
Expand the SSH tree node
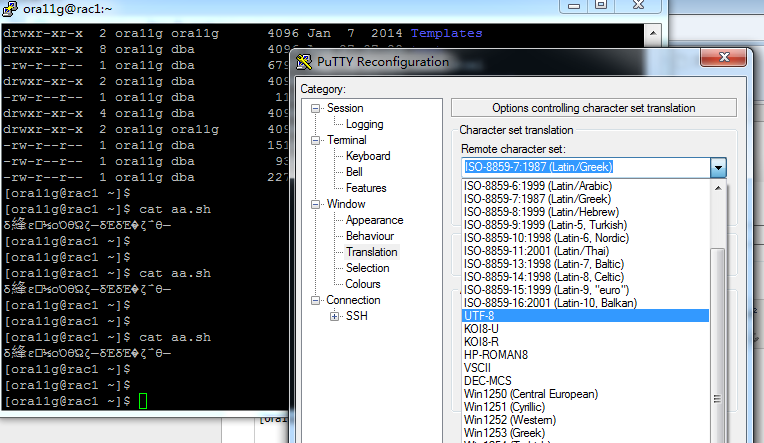tap(335, 316)
